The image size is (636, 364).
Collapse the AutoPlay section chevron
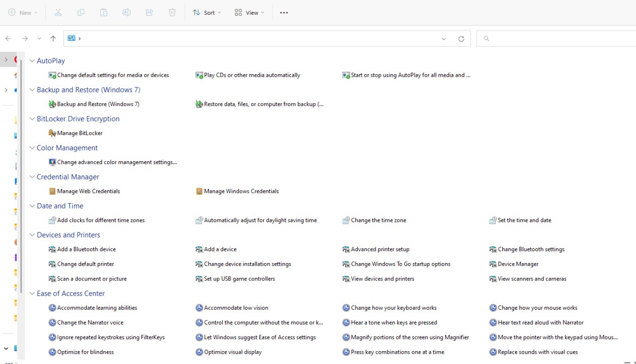(x=32, y=60)
